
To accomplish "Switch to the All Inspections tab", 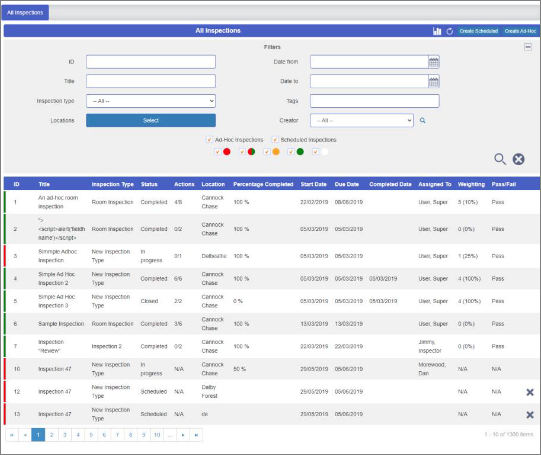I will pos(25,13).
